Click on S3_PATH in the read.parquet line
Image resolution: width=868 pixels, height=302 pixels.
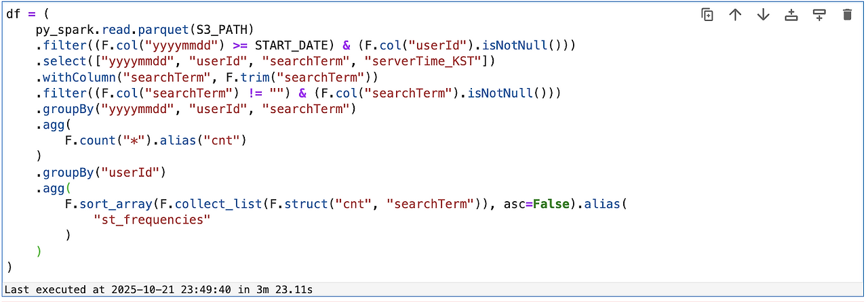pyautogui.click(x=222, y=29)
